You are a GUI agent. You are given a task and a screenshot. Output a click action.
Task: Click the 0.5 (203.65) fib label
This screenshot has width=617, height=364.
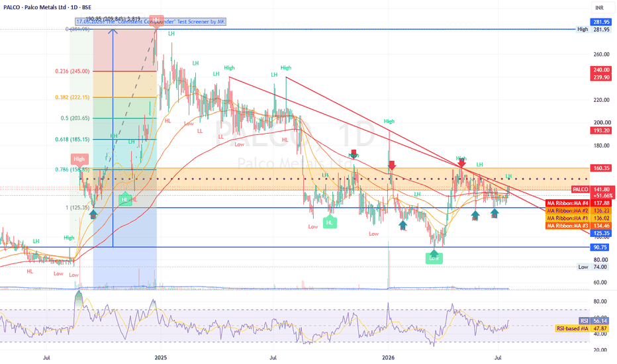click(x=75, y=118)
